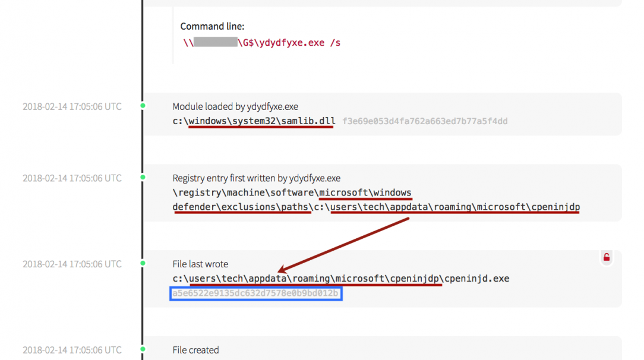
Task: Select the highlighted hash a5e6522e9135dc632d7578e0b9bd012b
Action: pos(255,293)
